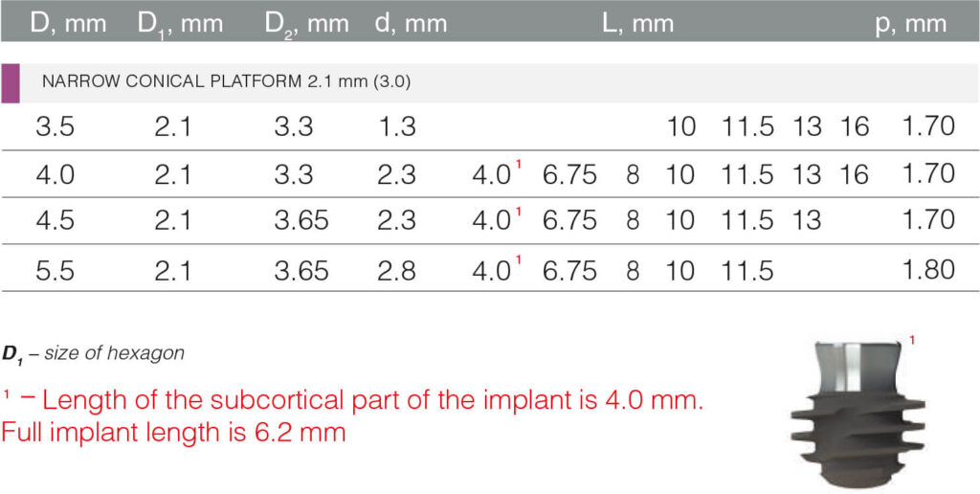
Task: Select the 1.80 pitch value
Action: click(928, 270)
